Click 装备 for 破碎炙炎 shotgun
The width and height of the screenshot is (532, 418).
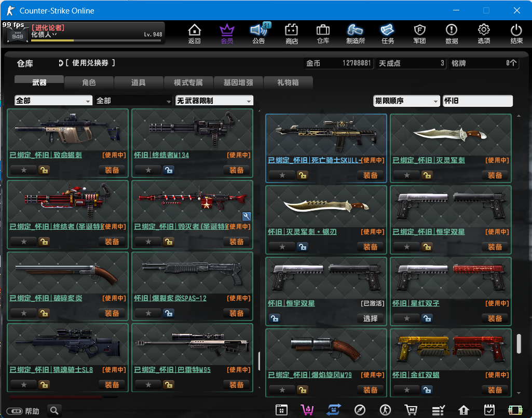click(x=112, y=313)
